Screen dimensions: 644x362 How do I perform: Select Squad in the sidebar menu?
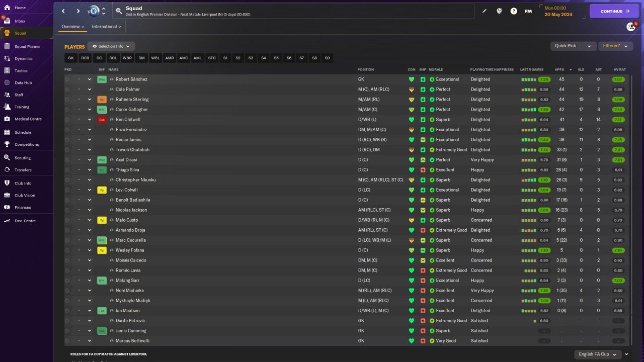[26, 33]
